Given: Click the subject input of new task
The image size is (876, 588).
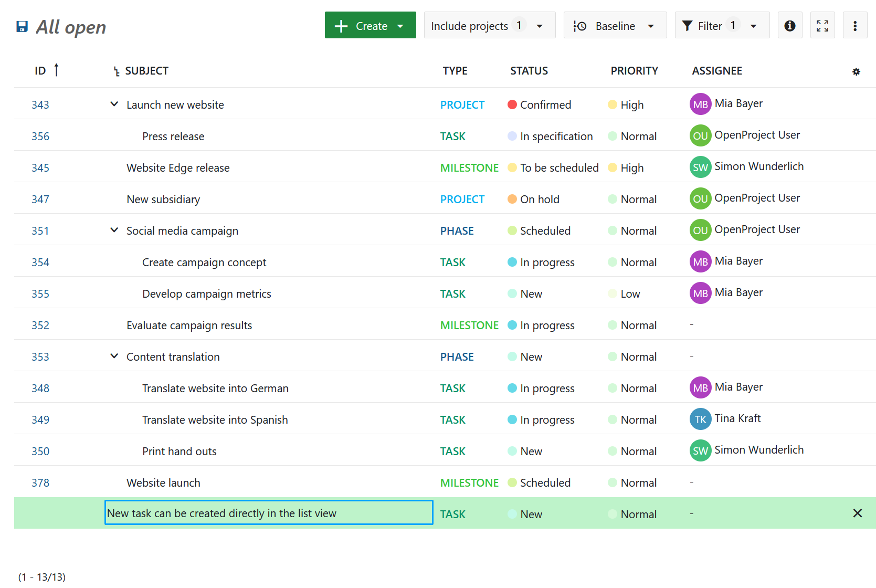Looking at the screenshot, I should tap(269, 512).
